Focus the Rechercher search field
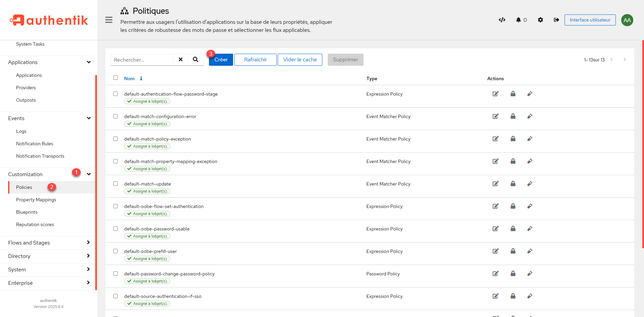644x317 pixels. click(x=142, y=60)
